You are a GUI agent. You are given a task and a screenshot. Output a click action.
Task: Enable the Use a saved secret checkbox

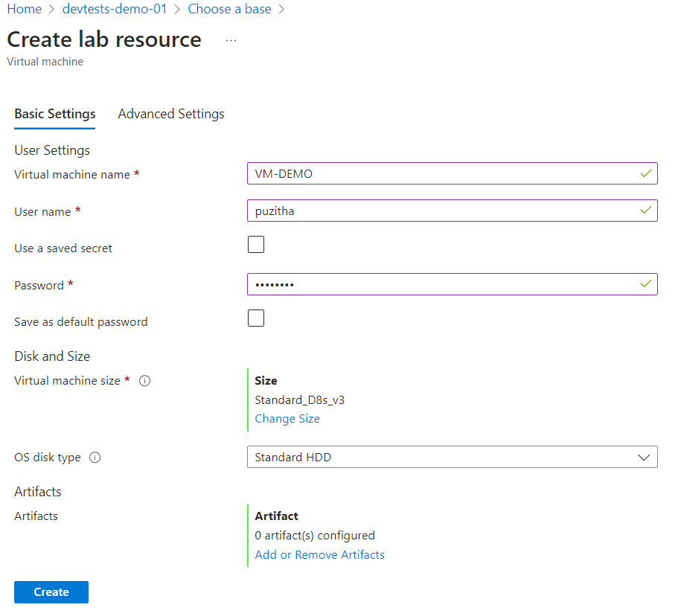pos(256,245)
